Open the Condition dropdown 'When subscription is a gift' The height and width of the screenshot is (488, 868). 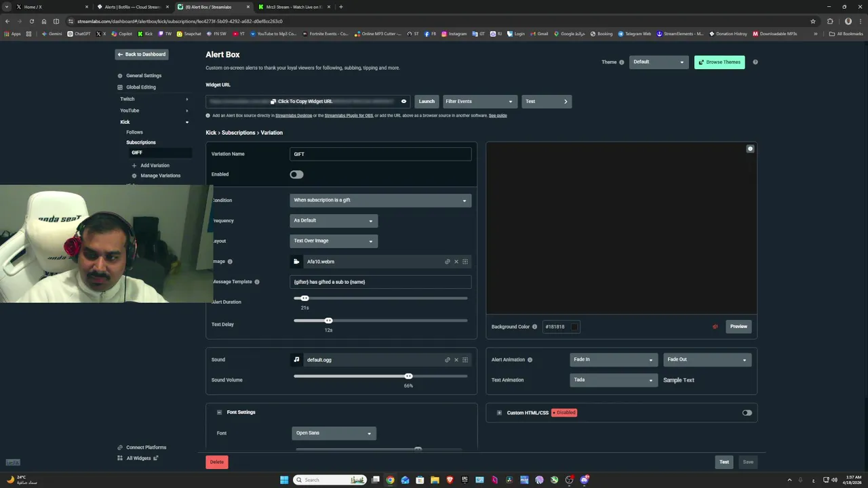380,200
